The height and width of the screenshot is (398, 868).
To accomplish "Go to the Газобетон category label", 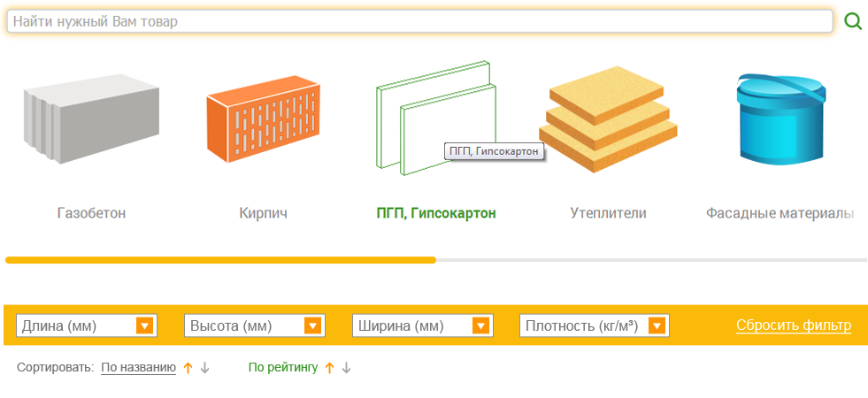I will pos(91,213).
